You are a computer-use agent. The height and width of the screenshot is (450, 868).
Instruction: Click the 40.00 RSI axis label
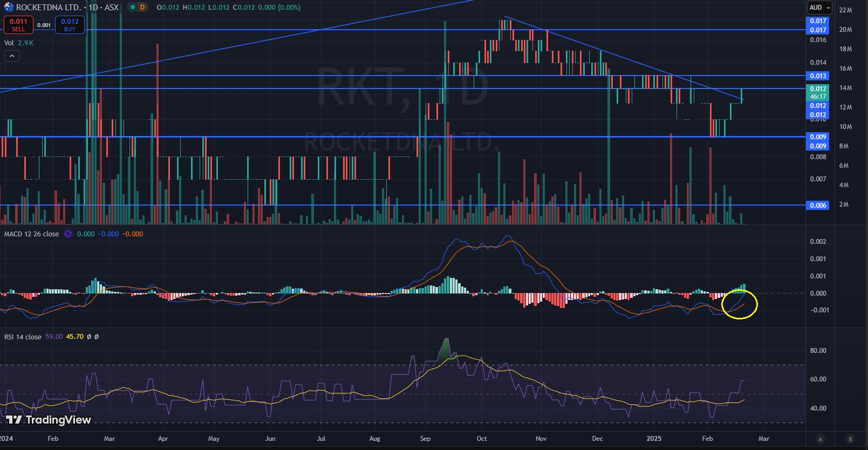coord(818,408)
